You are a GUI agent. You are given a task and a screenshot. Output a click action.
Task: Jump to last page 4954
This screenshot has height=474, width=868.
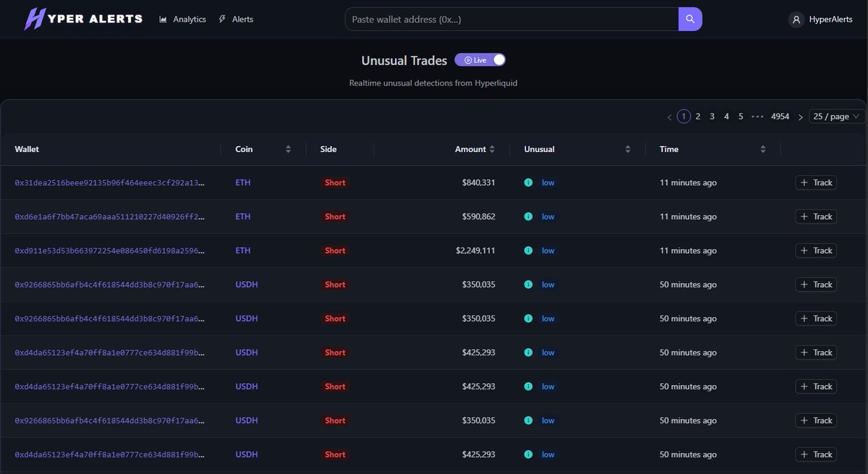780,117
